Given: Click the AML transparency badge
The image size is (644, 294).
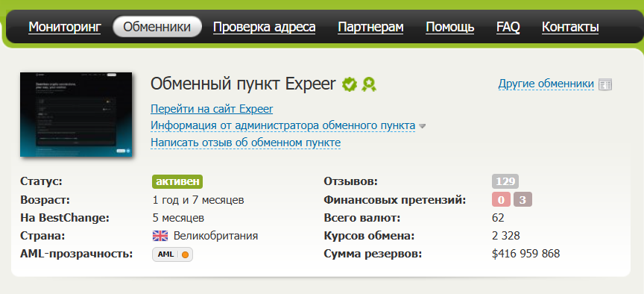Looking at the screenshot, I should 172,254.
